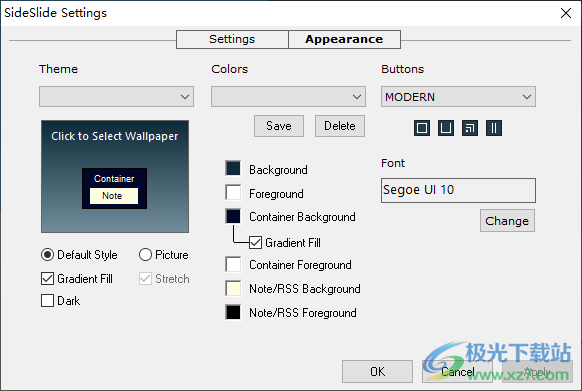
Task: Open the Theme dropdown
Action: (x=116, y=97)
